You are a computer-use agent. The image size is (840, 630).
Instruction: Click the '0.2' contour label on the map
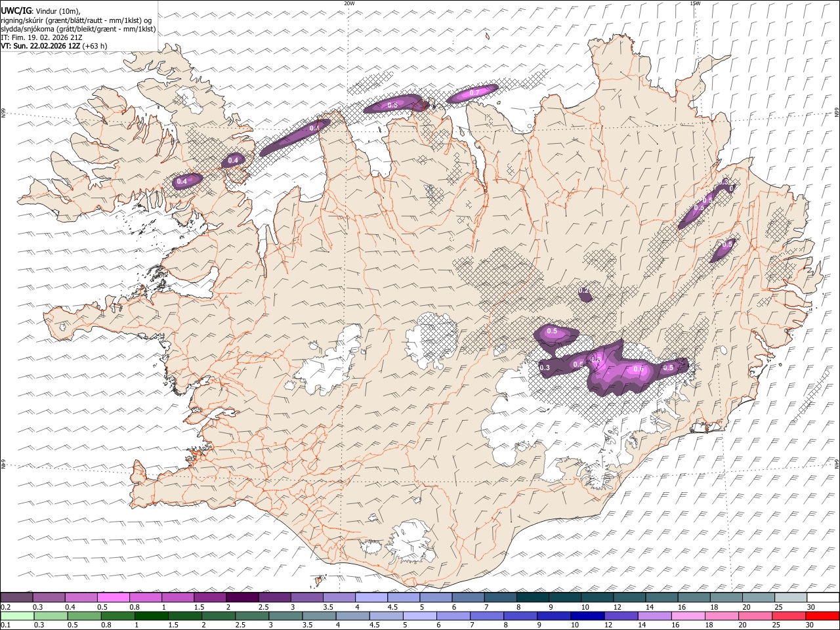coord(583,290)
